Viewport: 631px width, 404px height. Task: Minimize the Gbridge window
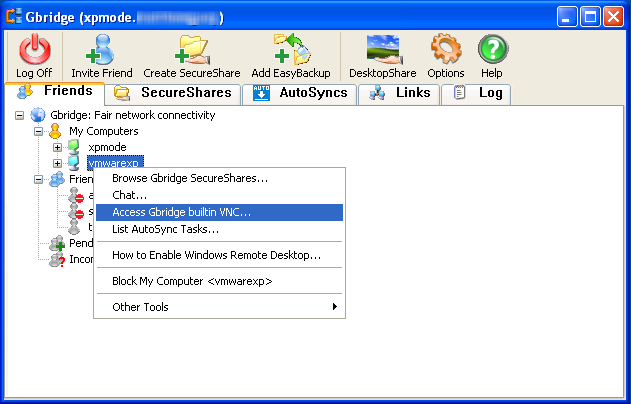tap(567, 17)
